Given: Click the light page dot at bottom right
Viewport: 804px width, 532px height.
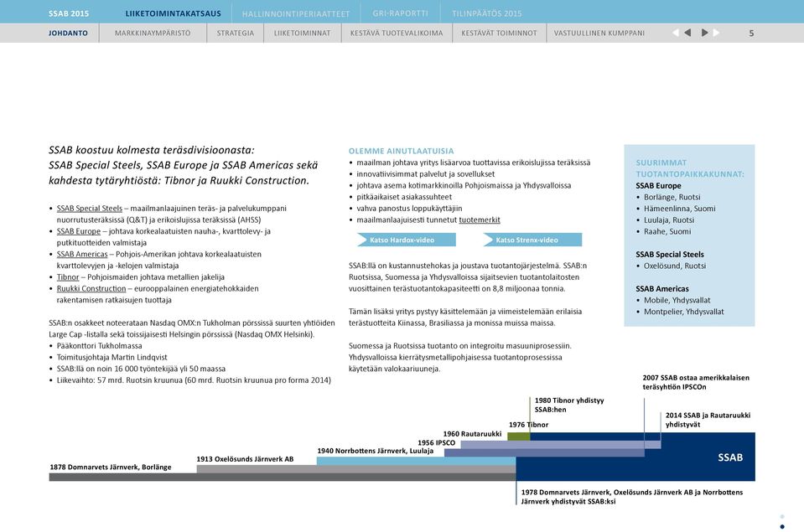Looking at the screenshot, I should tap(782, 517).
